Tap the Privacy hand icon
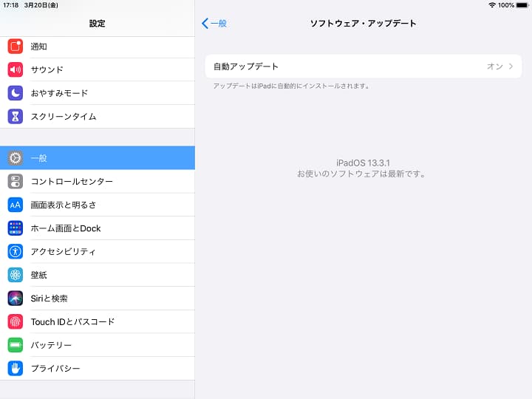Screen dimensions: 532x399 click(x=16, y=369)
